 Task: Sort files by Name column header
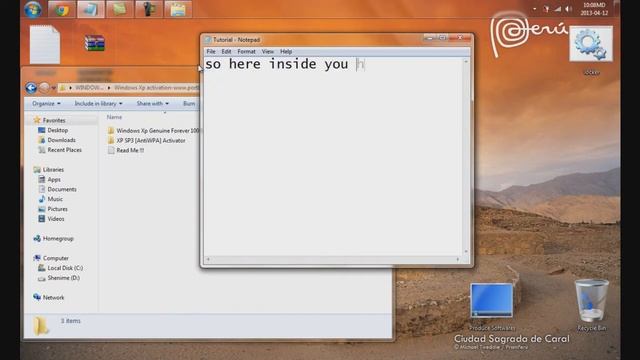114,117
